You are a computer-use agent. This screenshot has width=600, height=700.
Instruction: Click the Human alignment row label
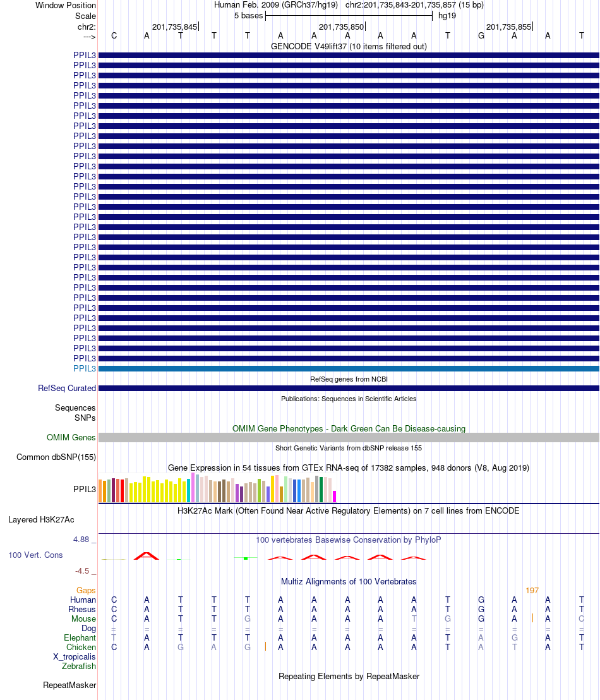(x=83, y=600)
